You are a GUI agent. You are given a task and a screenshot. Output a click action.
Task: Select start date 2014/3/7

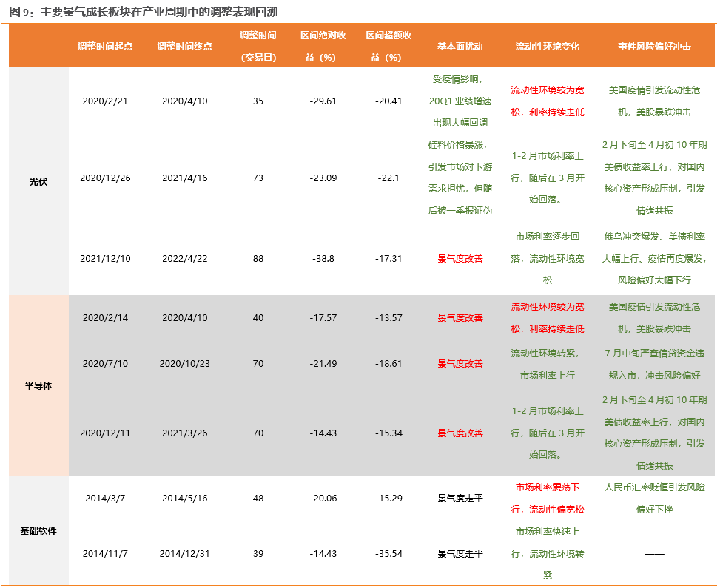click(105, 499)
